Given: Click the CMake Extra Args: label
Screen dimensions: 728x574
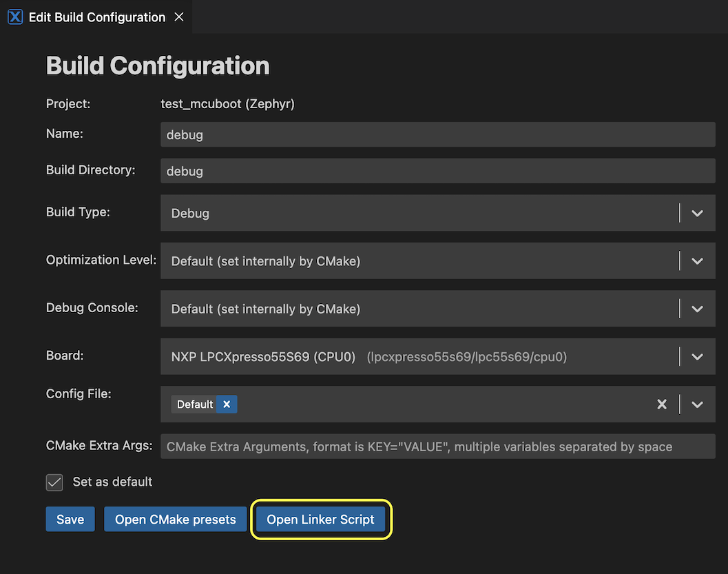Looking at the screenshot, I should click(99, 445).
